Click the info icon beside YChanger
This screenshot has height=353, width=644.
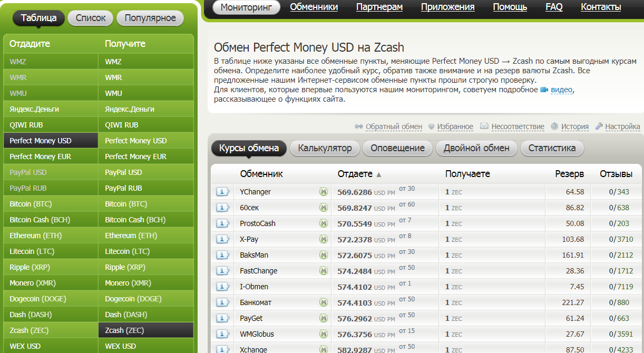[222, 192]
